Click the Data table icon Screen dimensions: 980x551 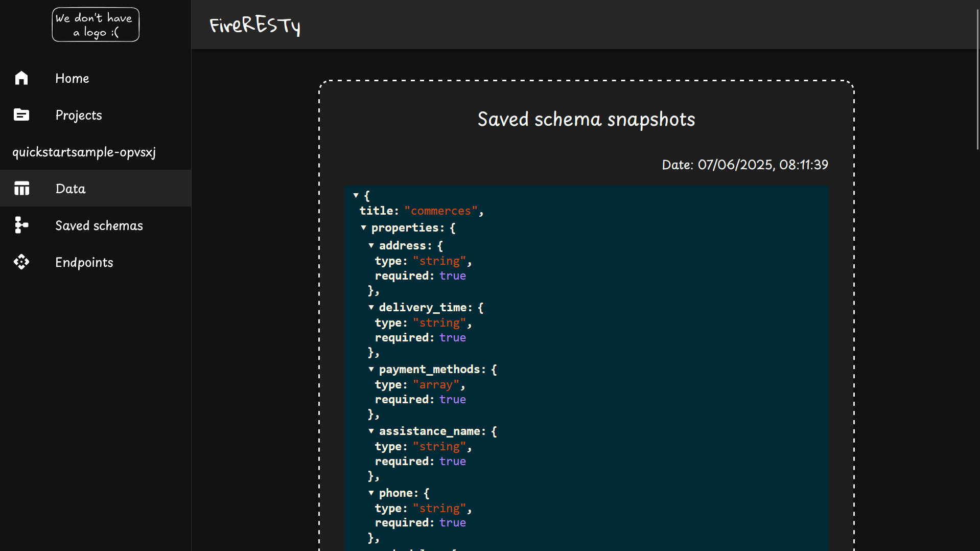pyautogui.click(x=21, y=189)
